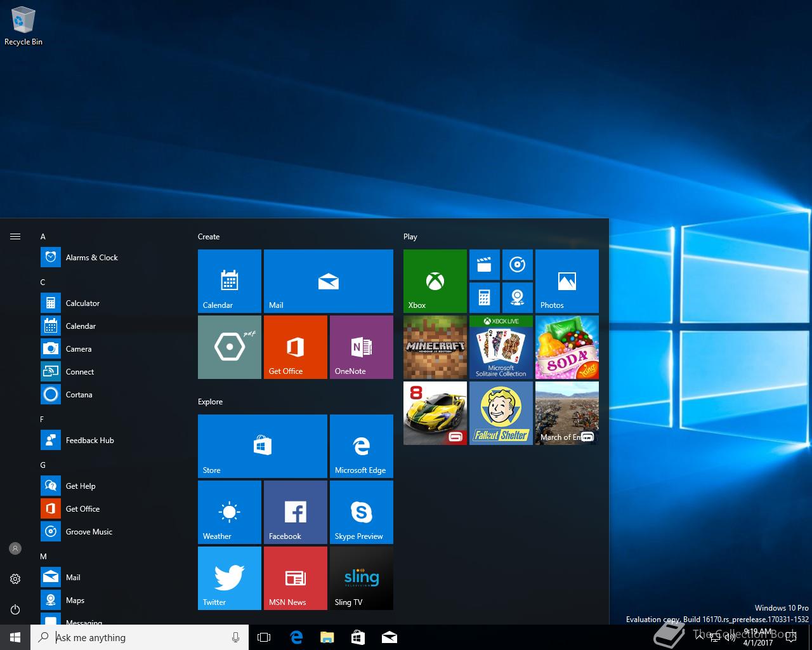812x650 pixels.
Task: Click the letter F header in app list
Action: coord(43,420)
